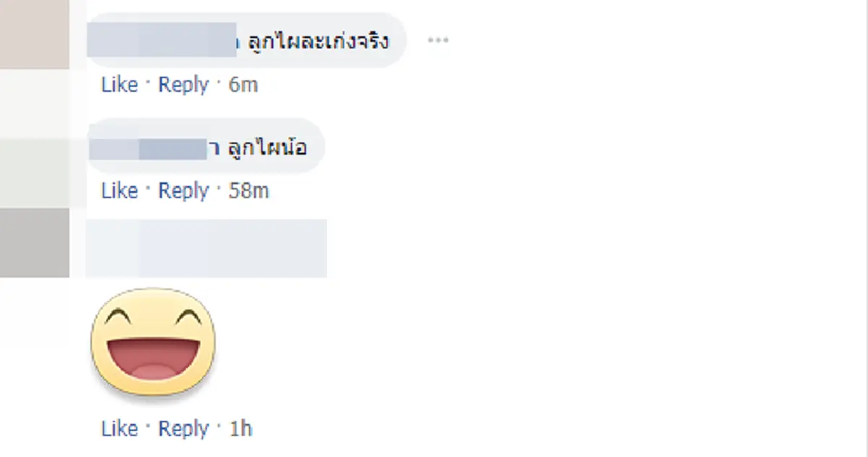
Task: Reply to the second comment
Action: 183,191
